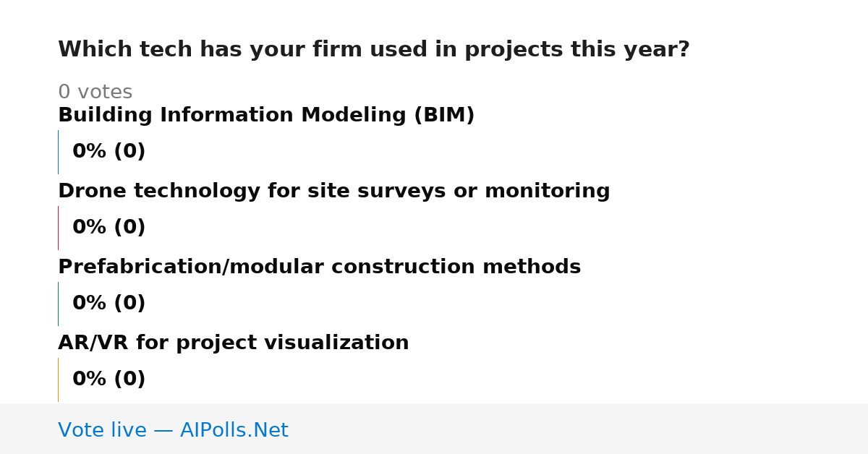Click the poll question heading text
Screen dimensions: 868x454
(374, 50)
